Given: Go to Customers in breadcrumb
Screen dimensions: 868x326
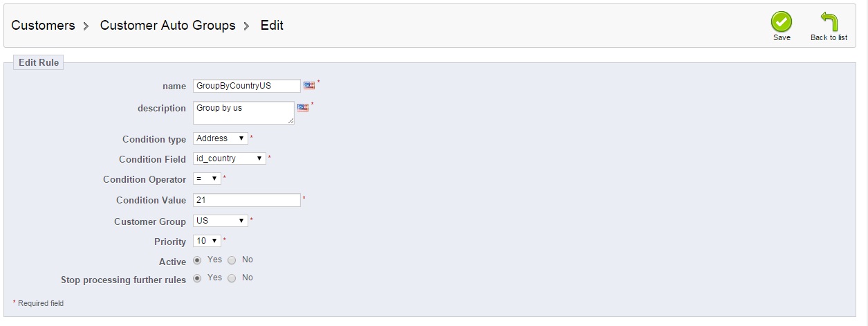Looking at the screenshot, I should click(x=43, y=26).
